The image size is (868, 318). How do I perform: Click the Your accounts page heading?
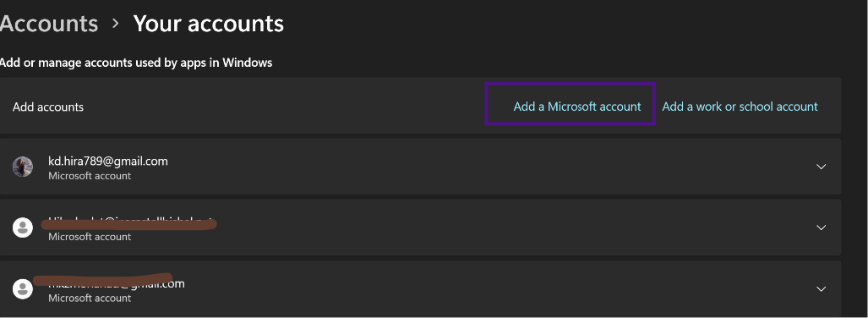[209, 24]
